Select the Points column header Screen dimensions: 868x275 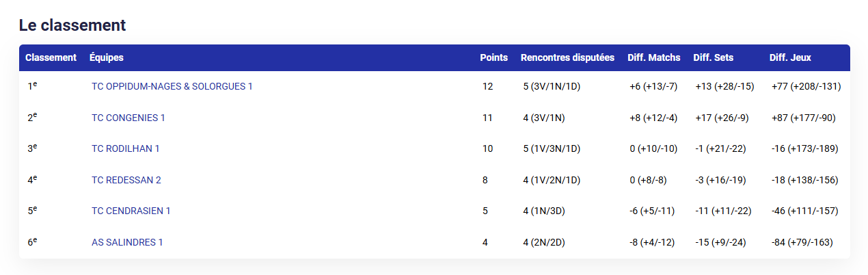click(494, 57)
